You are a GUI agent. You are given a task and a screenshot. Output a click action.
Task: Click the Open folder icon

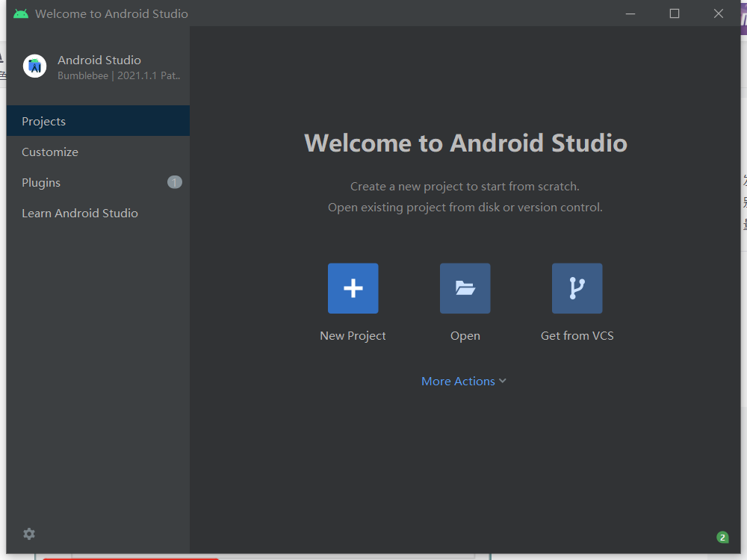tap(465, 288)
